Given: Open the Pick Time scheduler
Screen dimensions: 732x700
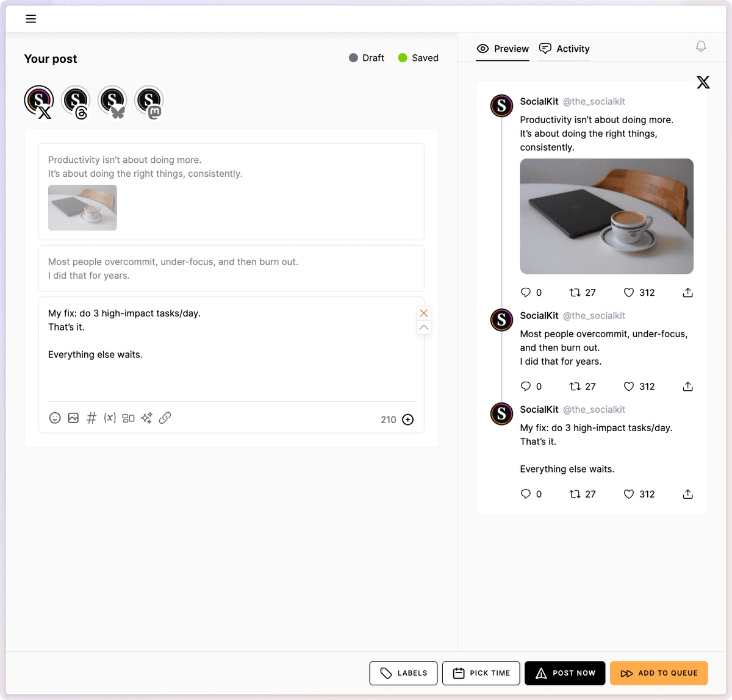Looking at the screenshot, I should (481, 673).
